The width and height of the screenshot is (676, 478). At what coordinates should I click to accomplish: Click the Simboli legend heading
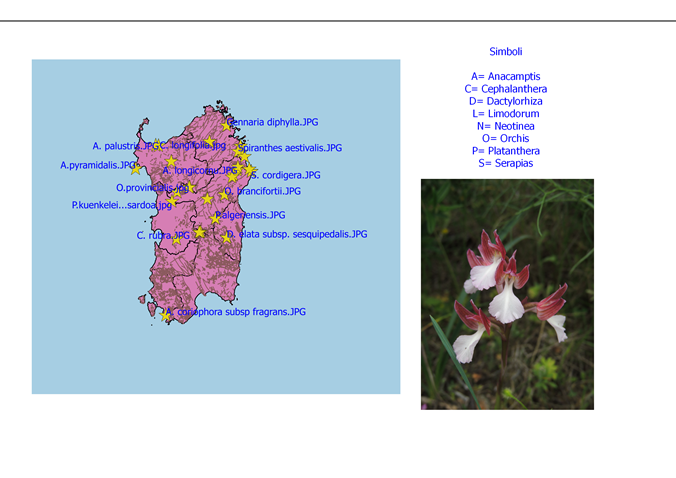[505, 51]
